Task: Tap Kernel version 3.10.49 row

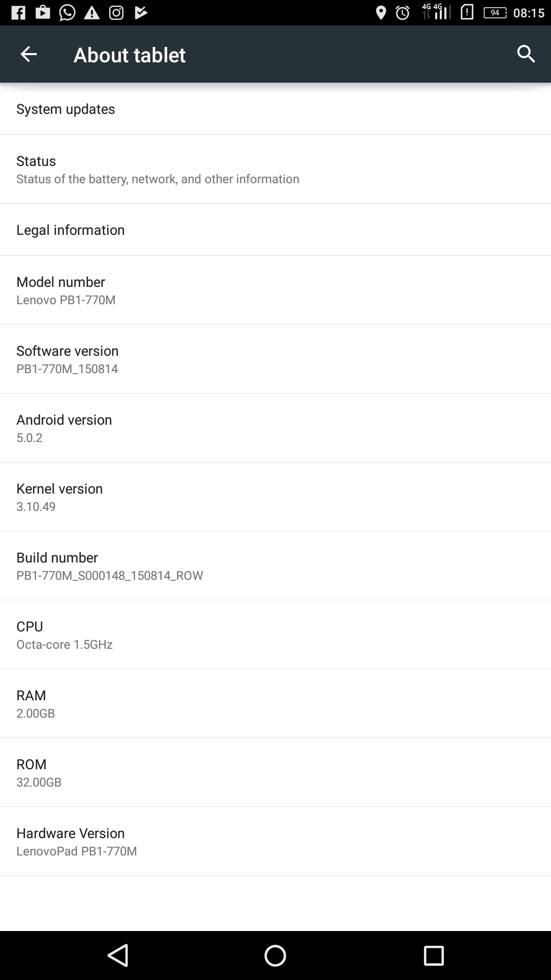Action: tap(275, 497)
